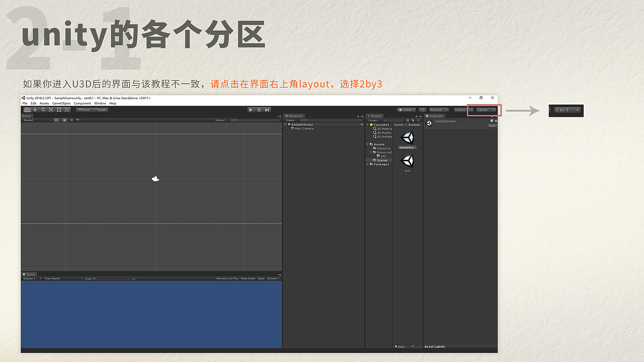
Task: Select the Rect transform tool
Action: (x=59, y=110)
